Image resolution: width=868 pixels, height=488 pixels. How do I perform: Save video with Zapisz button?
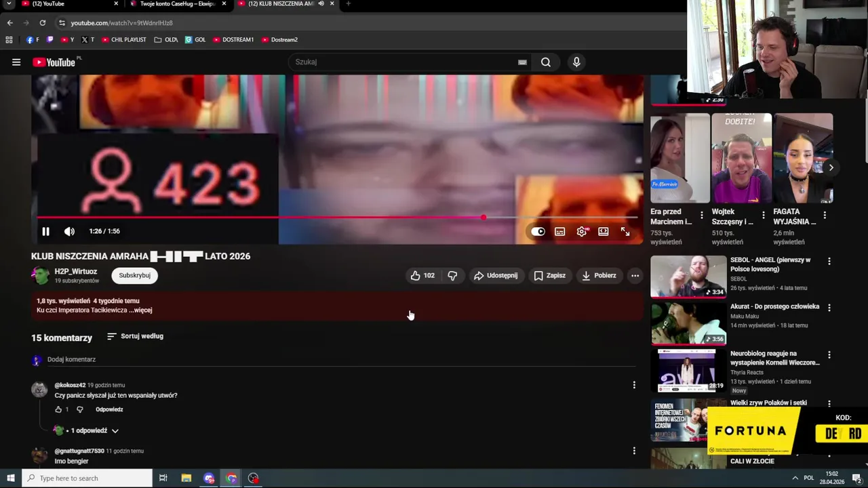[549, 275]
